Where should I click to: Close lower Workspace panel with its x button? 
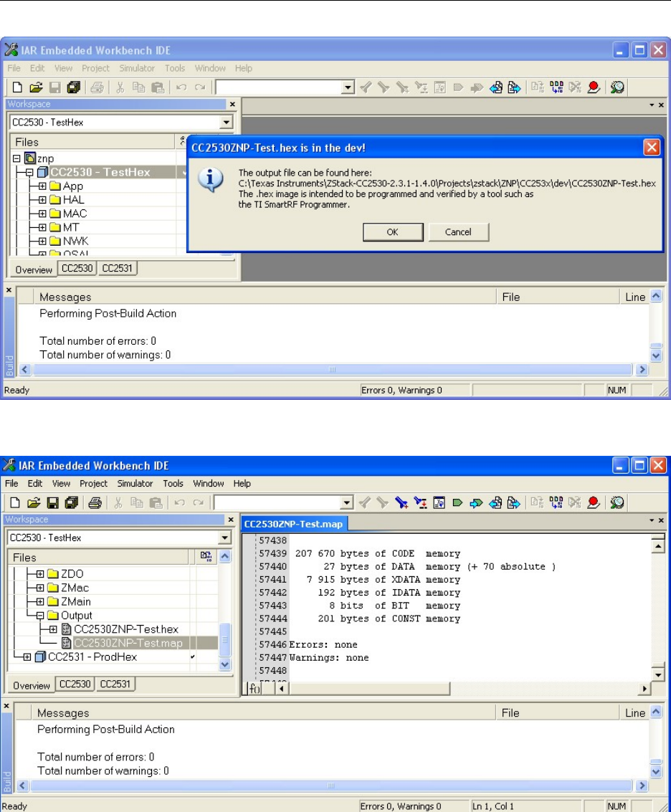231,520
